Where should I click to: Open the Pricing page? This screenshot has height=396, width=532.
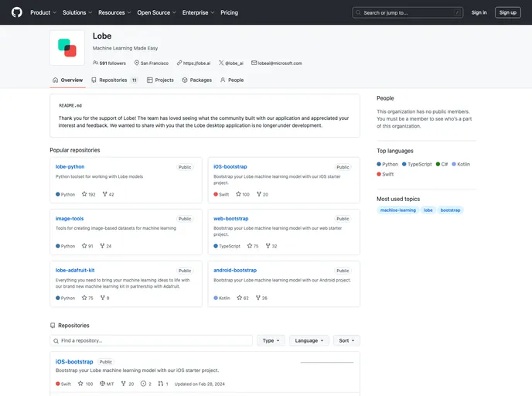[230, 12]
